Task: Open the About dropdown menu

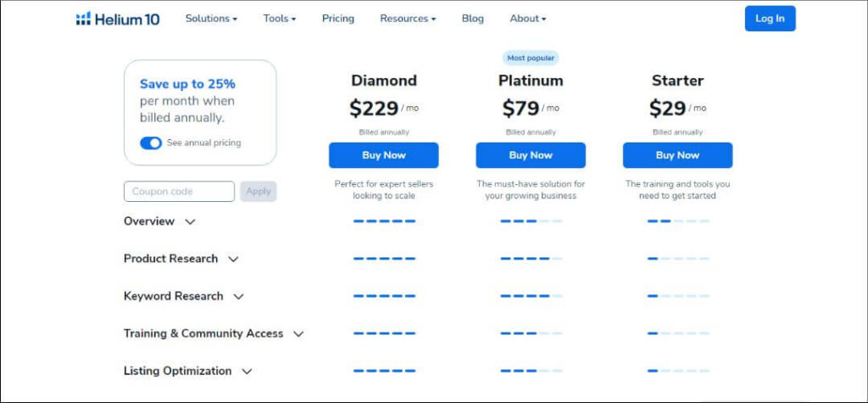Action: 528,19
